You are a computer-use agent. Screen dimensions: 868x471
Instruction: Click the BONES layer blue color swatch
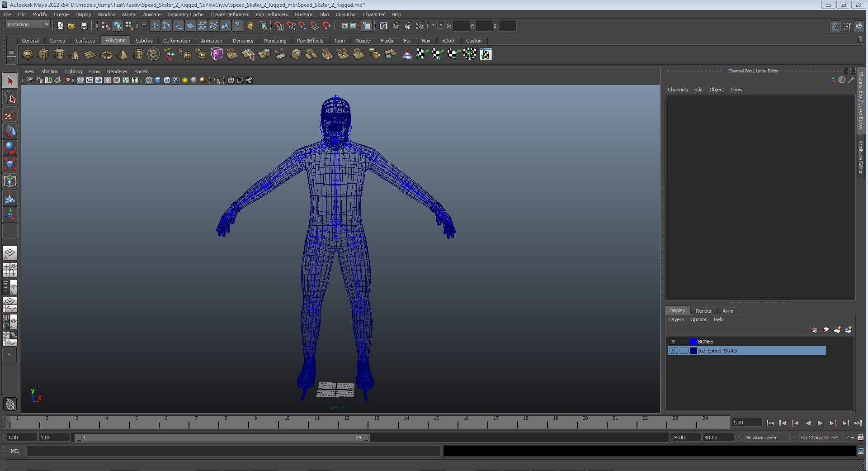click(x=693, y=342)
